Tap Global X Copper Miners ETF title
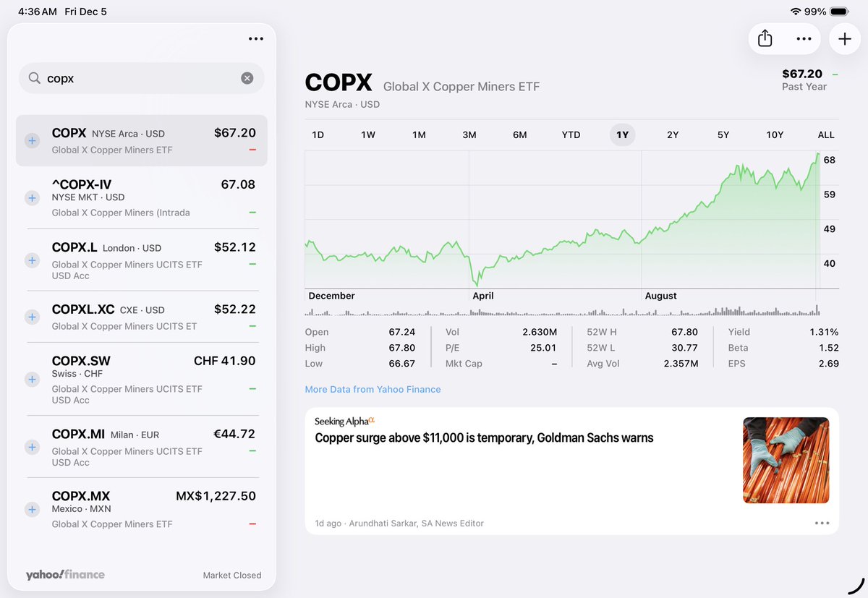868x598 pixels. (x=461, y=87)
